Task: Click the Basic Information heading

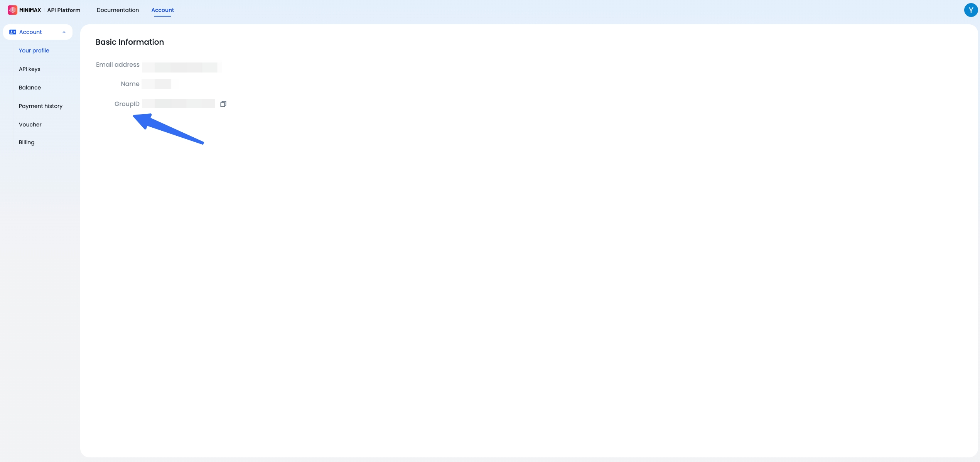Action: [x=130, y=42]
